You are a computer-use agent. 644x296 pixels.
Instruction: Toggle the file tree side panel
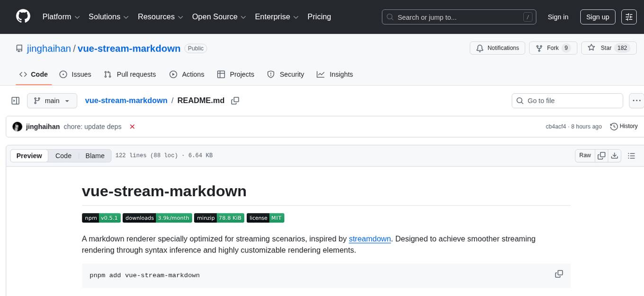pos(16,100)
